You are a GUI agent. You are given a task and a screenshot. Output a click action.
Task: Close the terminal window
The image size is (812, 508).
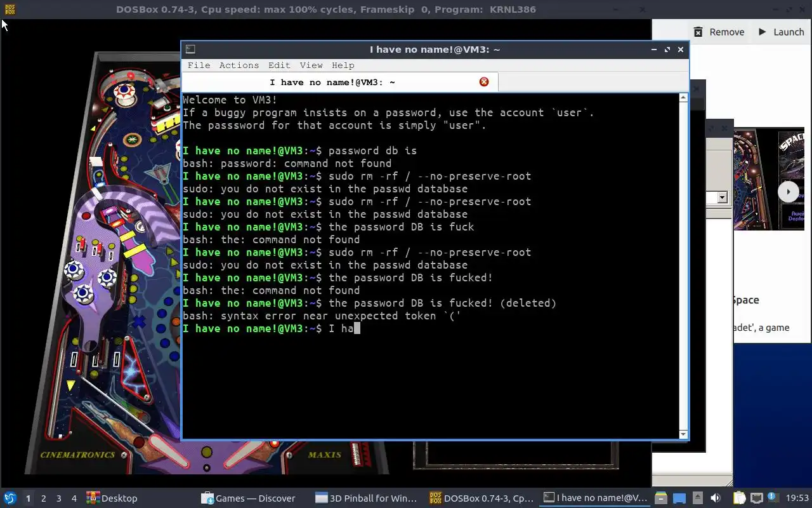681,50
